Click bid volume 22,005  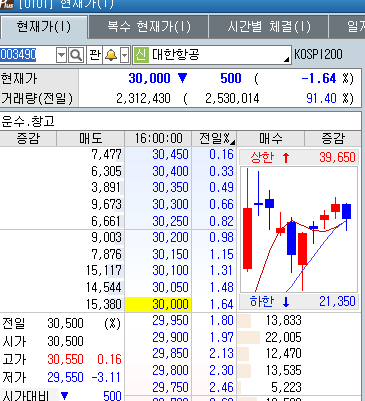click(283, 337)
